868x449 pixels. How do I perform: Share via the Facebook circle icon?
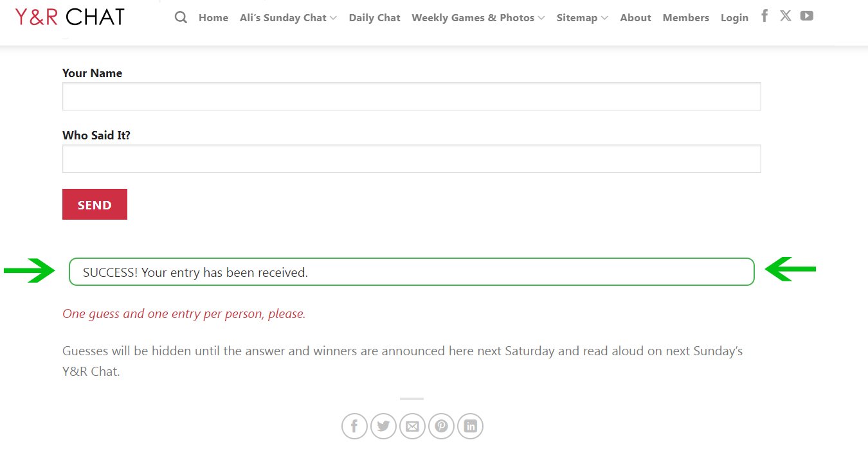point(354,427)
